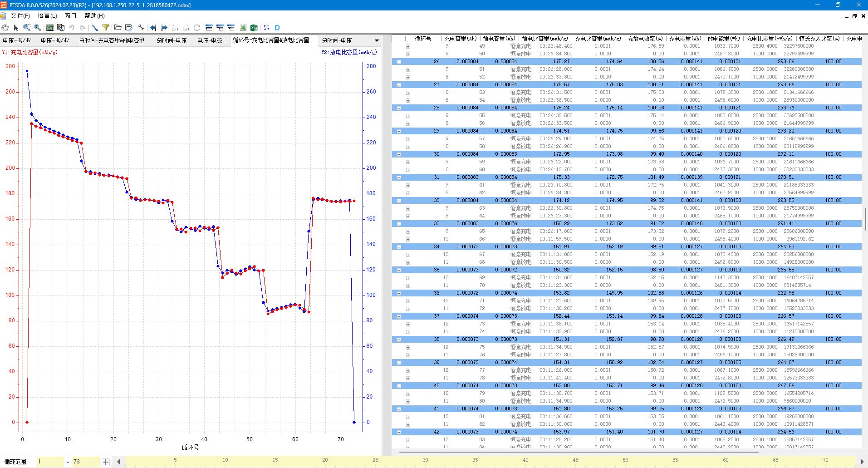Click the open folder icon
This screenshot has height=468, width=868.
pos(118,28)
